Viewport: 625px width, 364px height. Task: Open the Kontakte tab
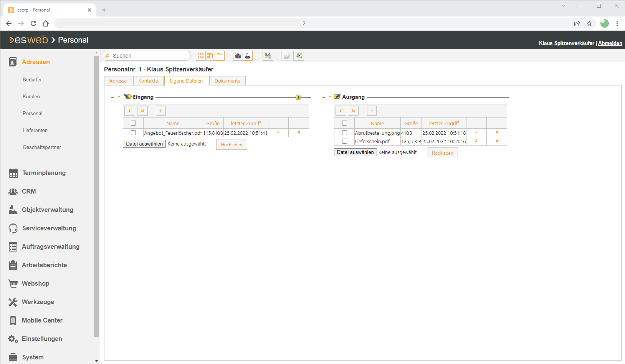tap(148, 81)
